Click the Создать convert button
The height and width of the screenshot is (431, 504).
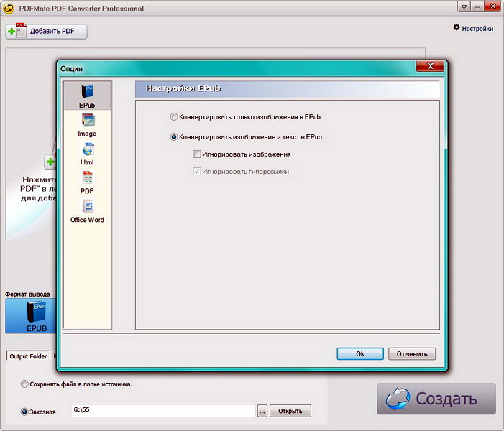pos(436,399)
